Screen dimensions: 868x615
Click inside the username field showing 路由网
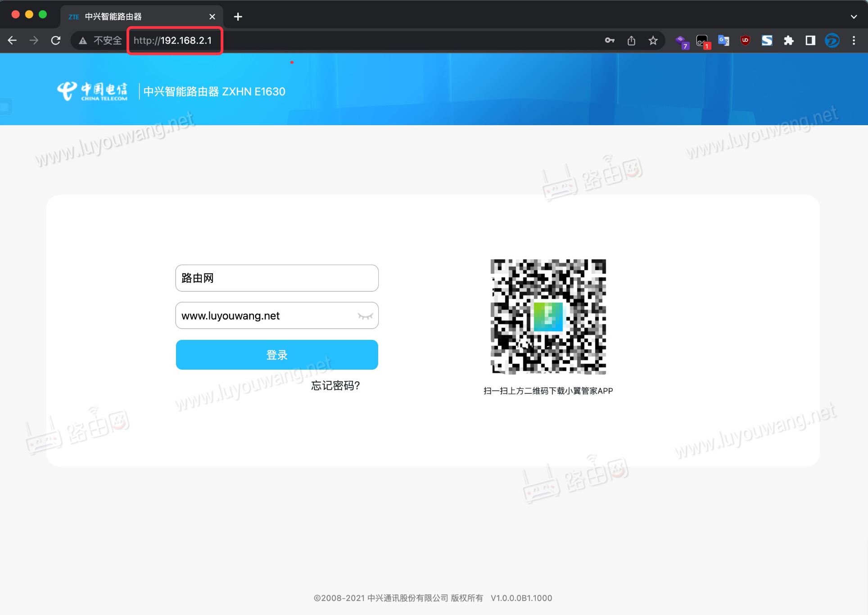pos(277,278)
